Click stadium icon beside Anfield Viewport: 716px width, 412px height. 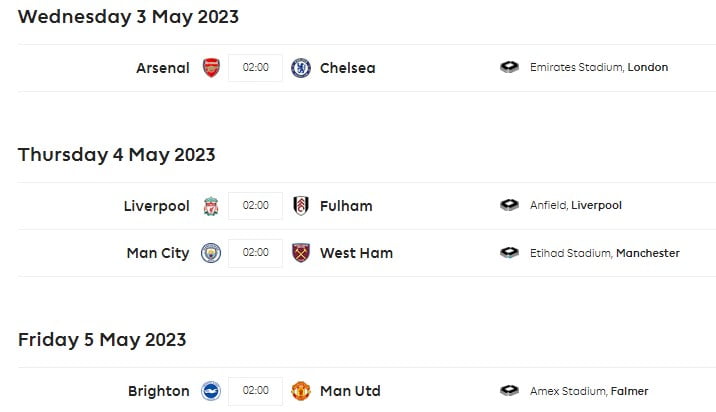pos(510,206)
